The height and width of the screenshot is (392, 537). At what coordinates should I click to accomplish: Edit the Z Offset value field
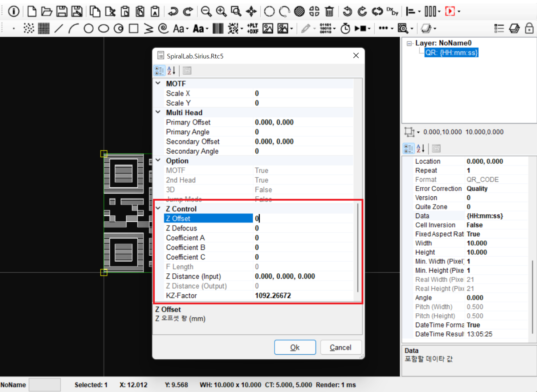pos(303,218)
